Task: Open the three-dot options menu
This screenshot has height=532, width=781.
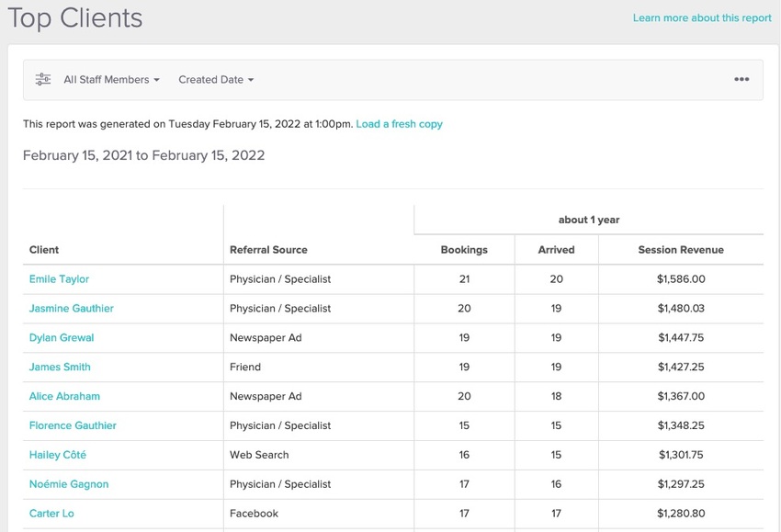Action: (x=741, y=79)
